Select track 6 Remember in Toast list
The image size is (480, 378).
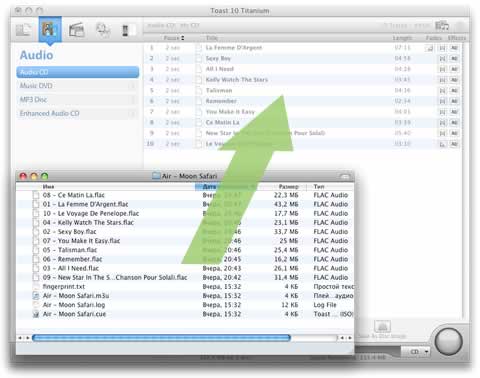click(x=303, y=101)
